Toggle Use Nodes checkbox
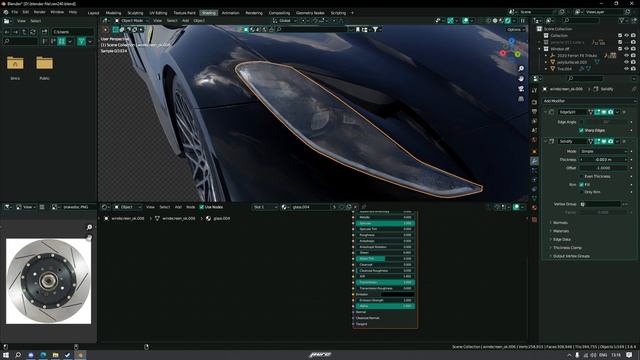 tap(202, 207)
